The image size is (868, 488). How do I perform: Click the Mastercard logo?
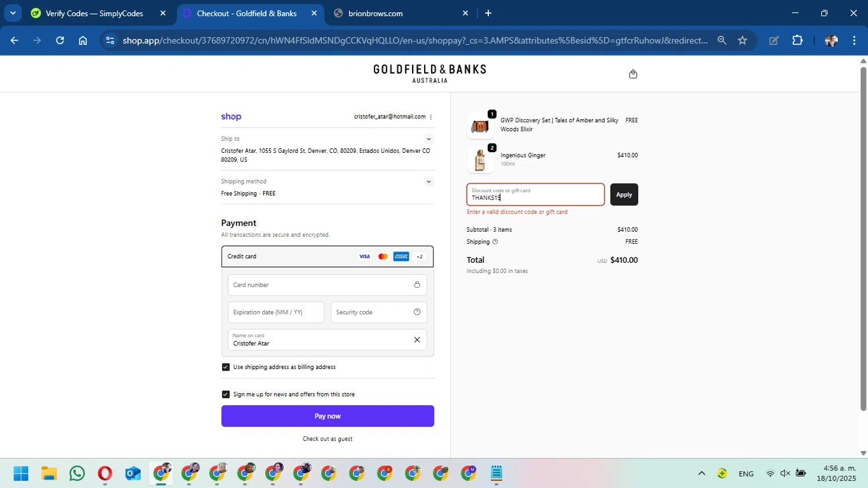[382, 256]
